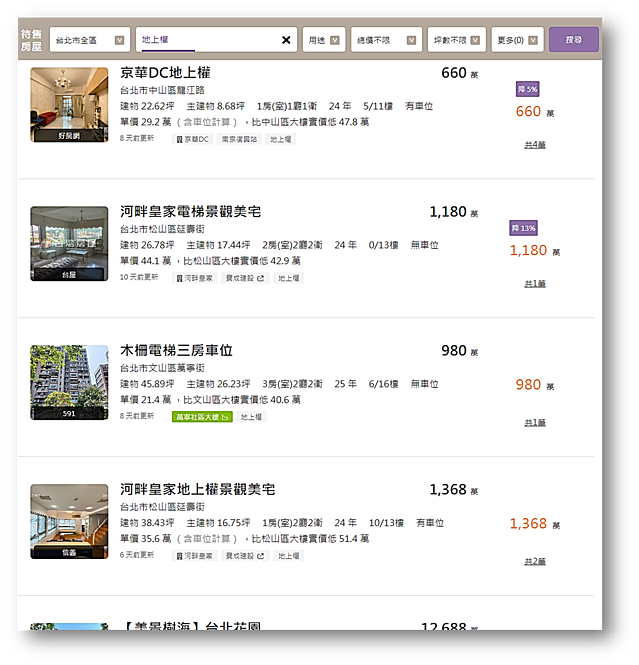Click 地上權 tag on the 1,368萬 listing

pyautogui.click(x=289, y=556)
